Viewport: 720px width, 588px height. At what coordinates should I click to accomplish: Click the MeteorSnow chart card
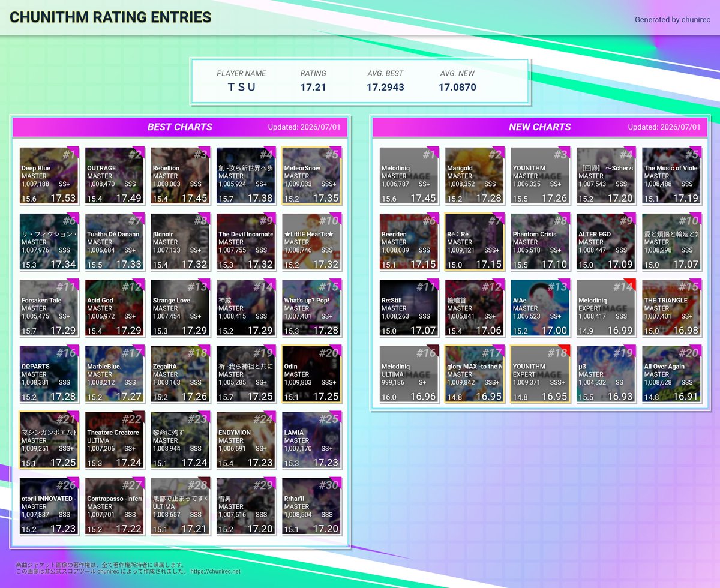(311, 176)
